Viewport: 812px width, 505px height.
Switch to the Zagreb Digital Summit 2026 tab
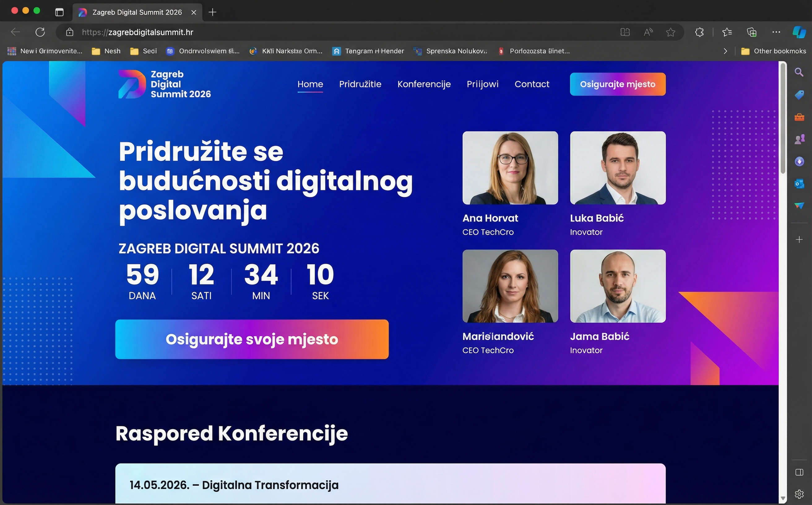point(137,12)
